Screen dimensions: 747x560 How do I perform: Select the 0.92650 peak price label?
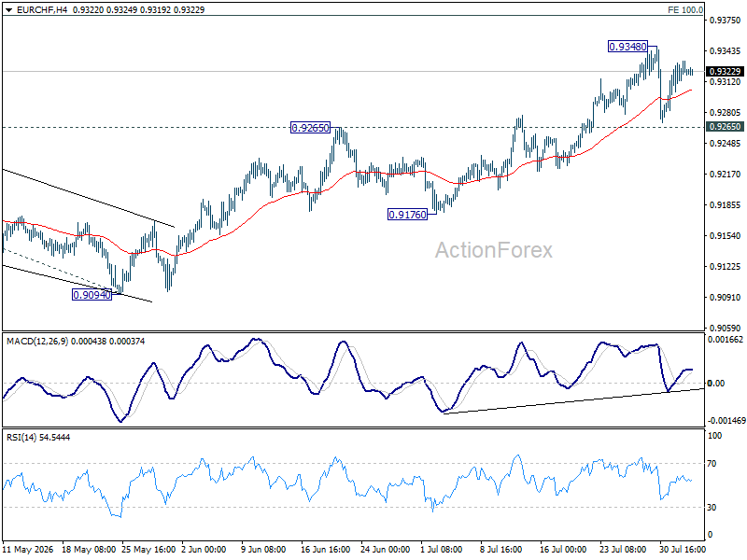310,128
